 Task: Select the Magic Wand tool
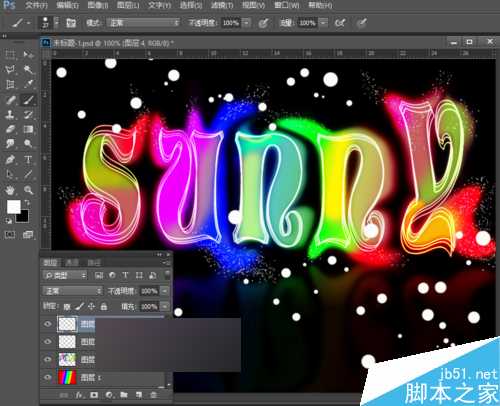tap(28, 69)
